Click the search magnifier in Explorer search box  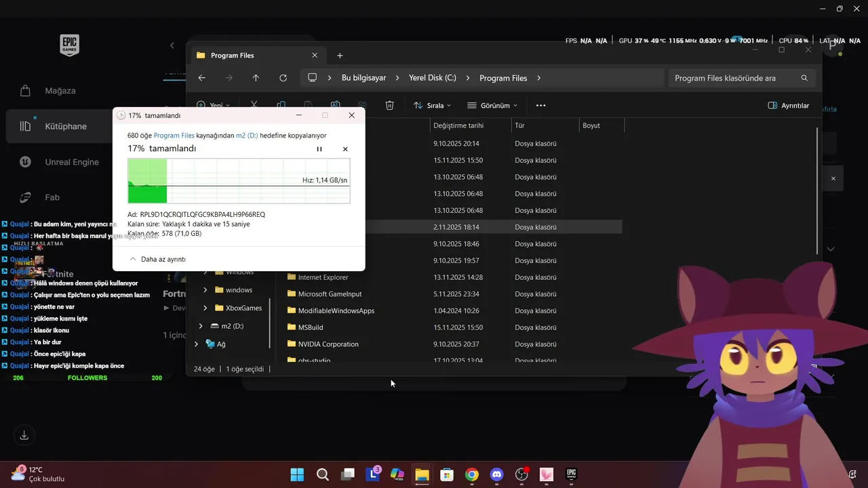click(804, 78)
